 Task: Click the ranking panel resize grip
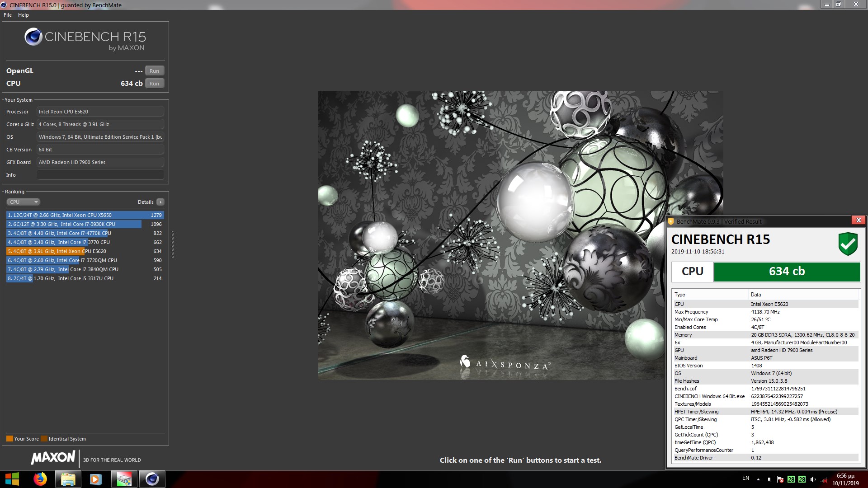[173, 244]
